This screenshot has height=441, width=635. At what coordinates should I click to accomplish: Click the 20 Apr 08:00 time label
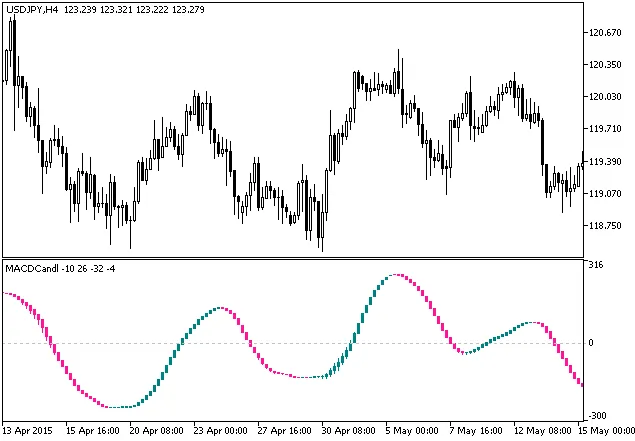tap(156, 431)
